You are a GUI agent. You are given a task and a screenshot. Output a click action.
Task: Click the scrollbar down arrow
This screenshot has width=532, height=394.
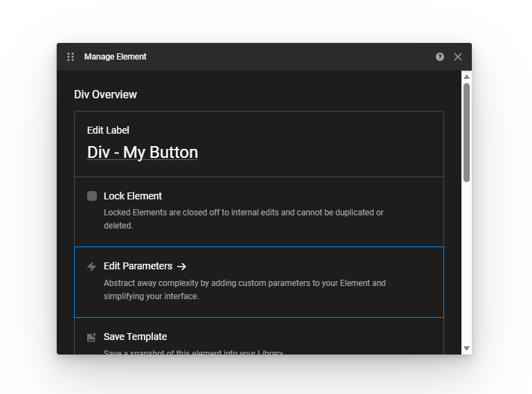coord(466,348)
